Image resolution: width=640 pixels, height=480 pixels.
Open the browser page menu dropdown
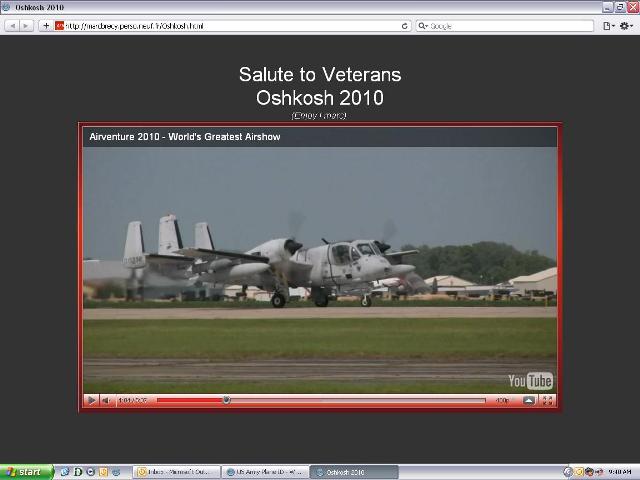click(x=608, y=25)
